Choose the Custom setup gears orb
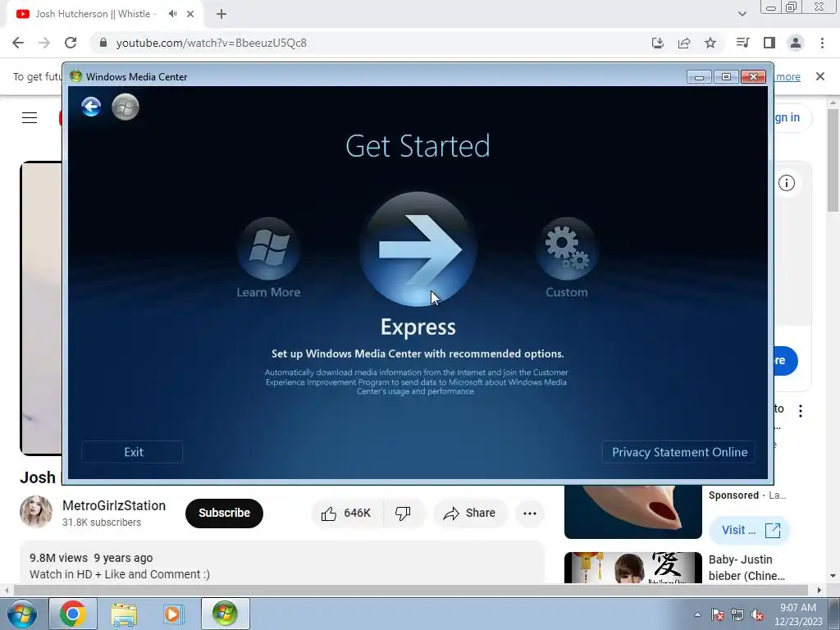Screen dimensions: 840x630 coord(567,249)
